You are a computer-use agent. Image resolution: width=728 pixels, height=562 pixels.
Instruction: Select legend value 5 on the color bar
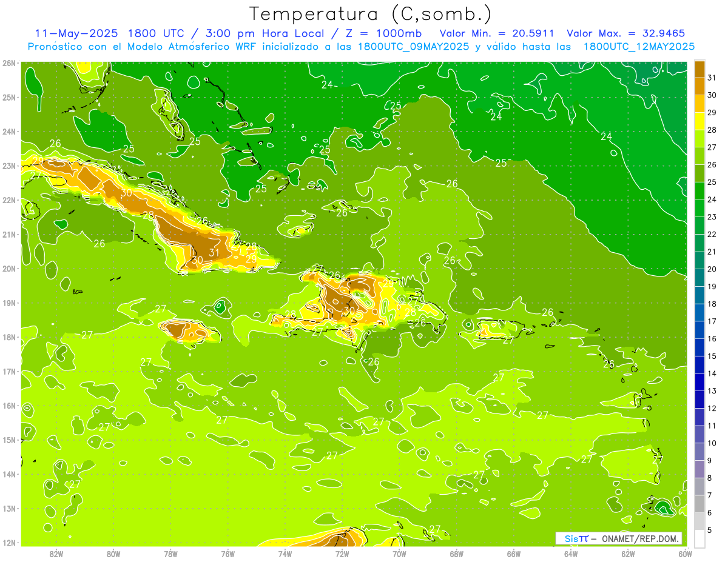click(x=710, y=530)
